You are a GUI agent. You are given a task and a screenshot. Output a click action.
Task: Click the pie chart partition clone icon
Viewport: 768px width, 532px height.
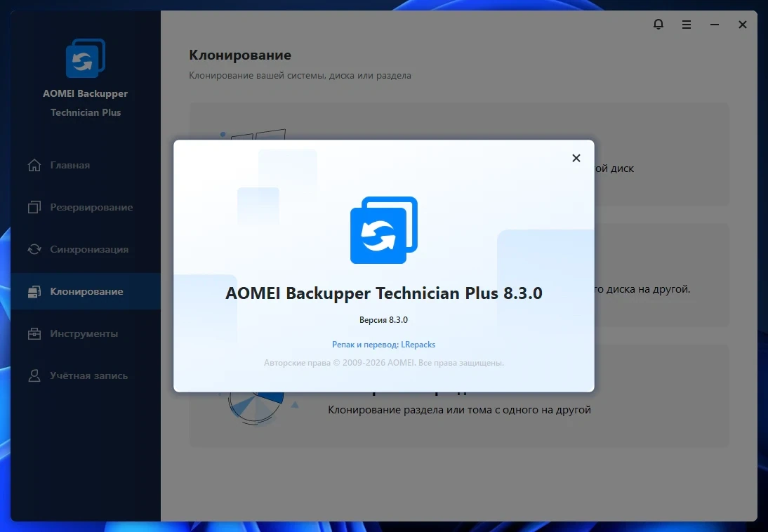point(257,408)
